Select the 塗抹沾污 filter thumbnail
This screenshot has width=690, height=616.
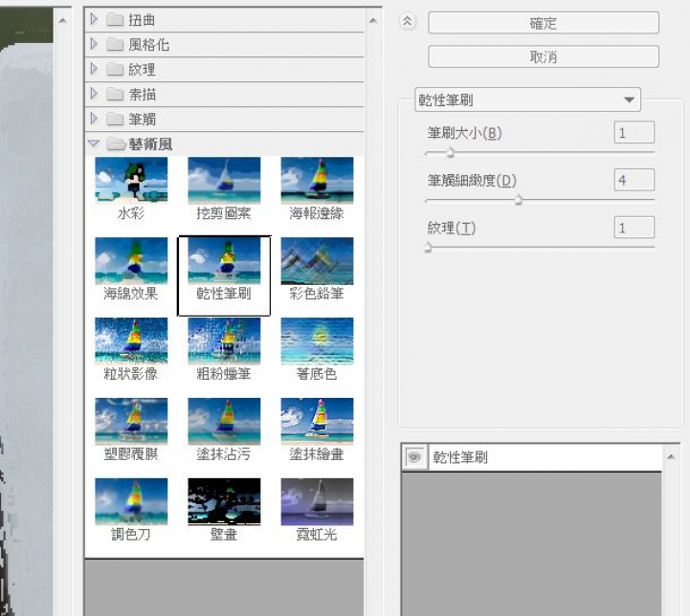pos(224,422)
